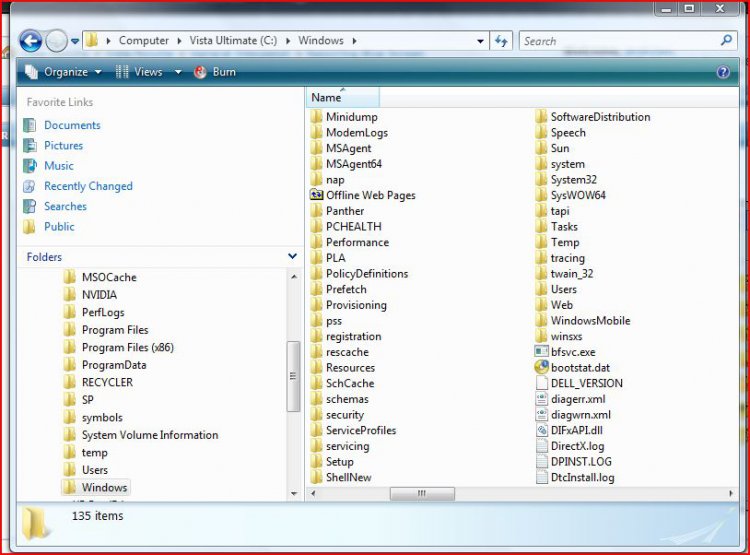Click the winsxs folder icon

(x=541, y=336)
